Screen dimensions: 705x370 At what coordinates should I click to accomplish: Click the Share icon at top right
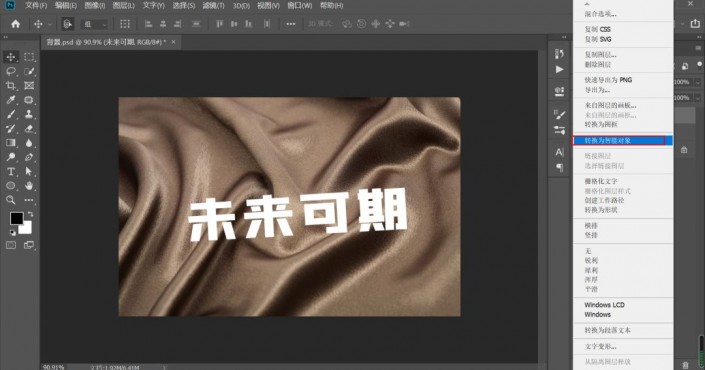pos(695,24)
